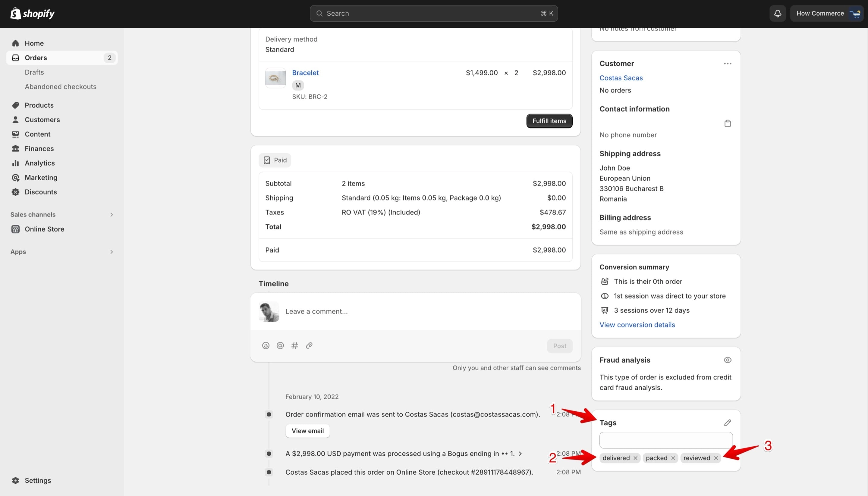
Task: Remove the reviewed tag
Action: [716, 458]
